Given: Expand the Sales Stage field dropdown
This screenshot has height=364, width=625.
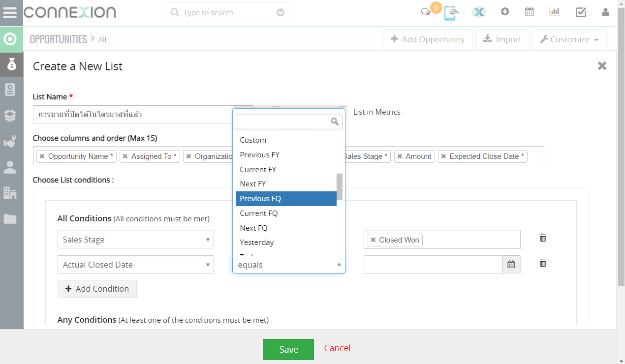Looking at the screenshot, I should pyautogui.click(x=135, y=240).
